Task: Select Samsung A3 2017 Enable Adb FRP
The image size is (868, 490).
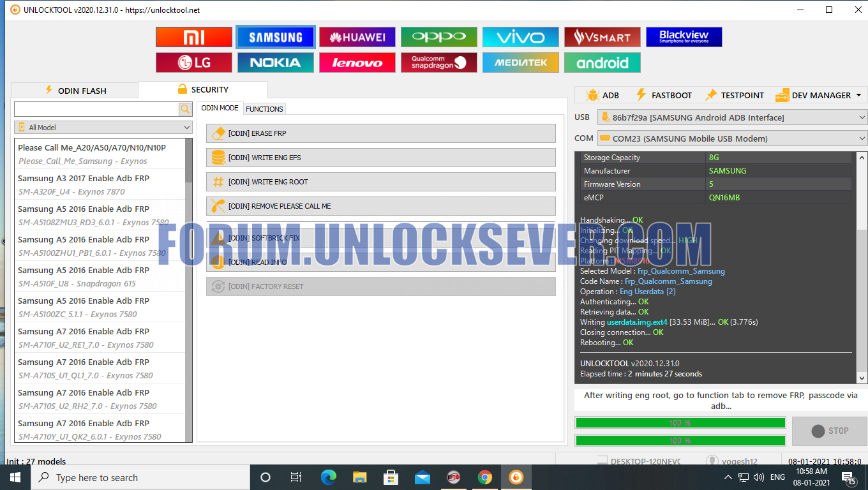Action: [100, 184]
